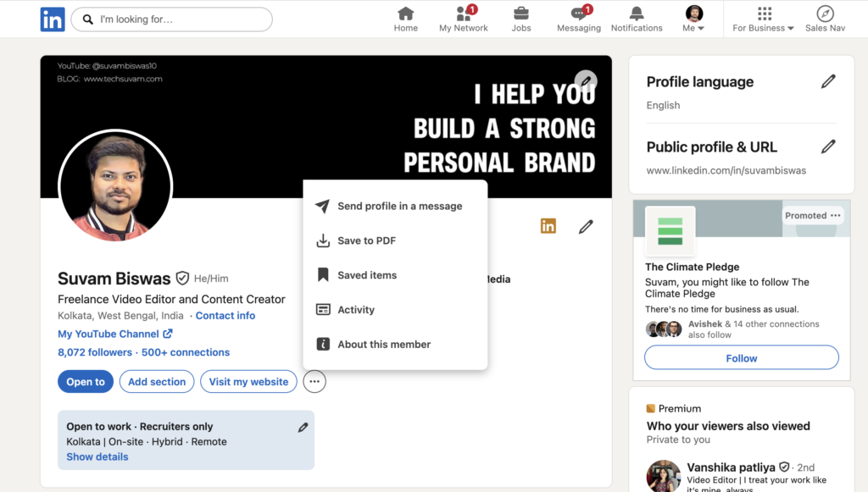The image size is (868, 492).
Task: Click The Climate Pledge title
Action: click(692, 267)
